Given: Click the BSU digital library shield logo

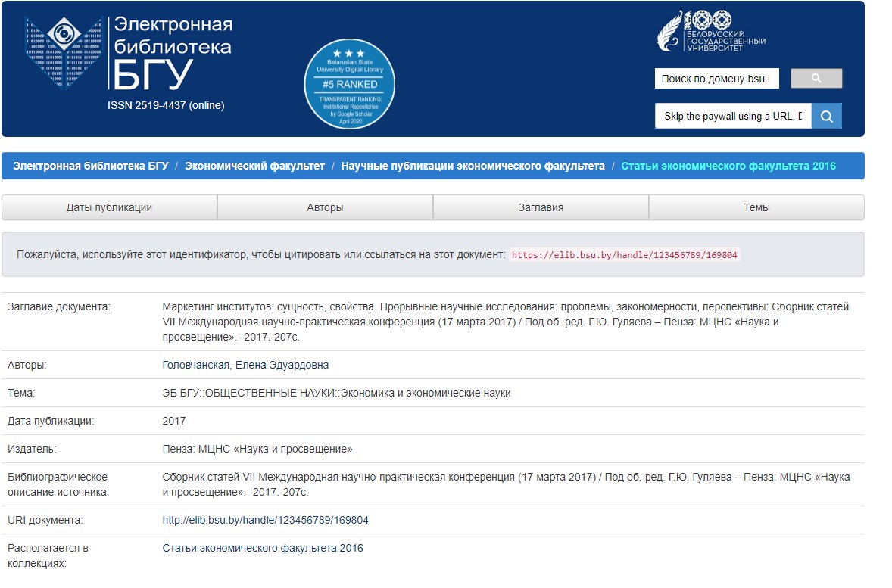Looking at the screenshot, I should (64, 52).
